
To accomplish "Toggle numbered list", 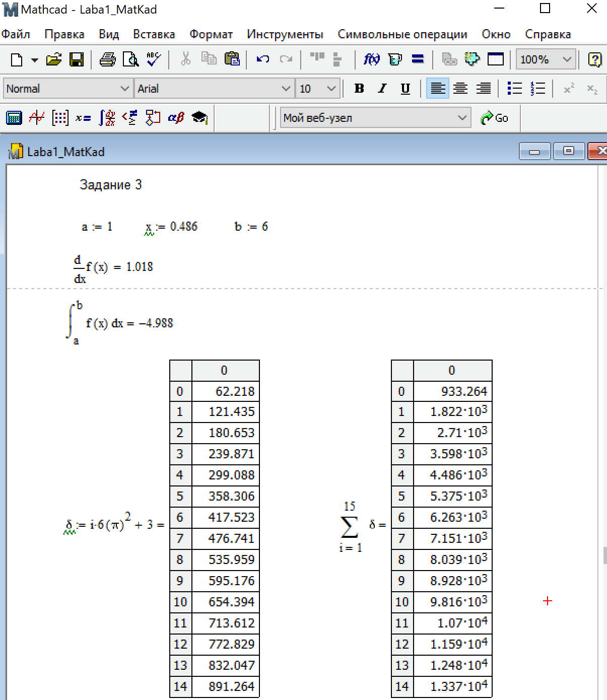I will click(538, 89).
